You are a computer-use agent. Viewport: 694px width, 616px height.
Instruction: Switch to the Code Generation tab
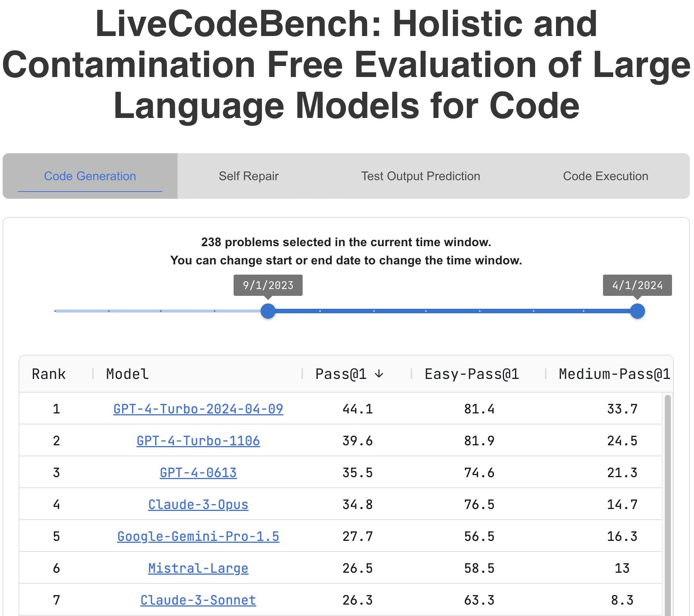click(90, 176)
